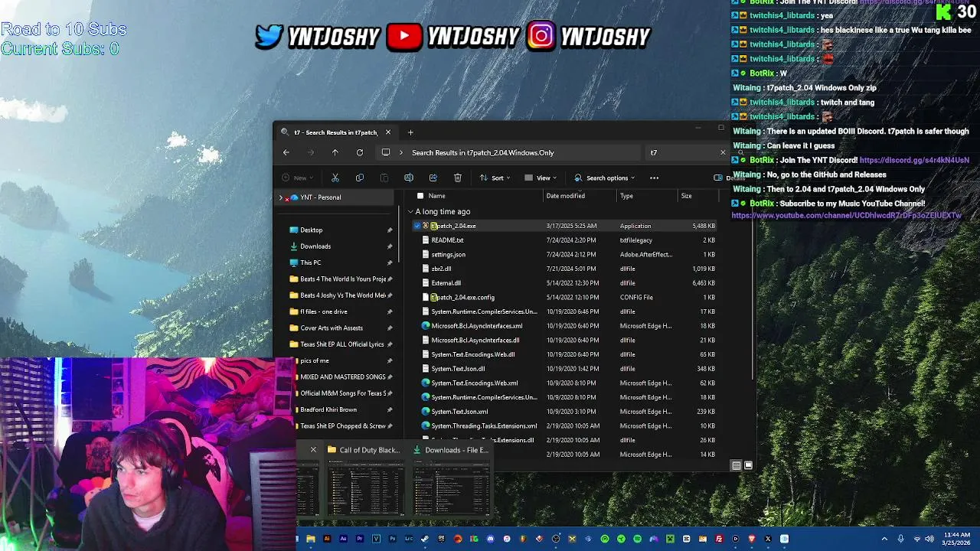
Task: Click the Delete trash icon in toolbar
Action: [457, 178]
